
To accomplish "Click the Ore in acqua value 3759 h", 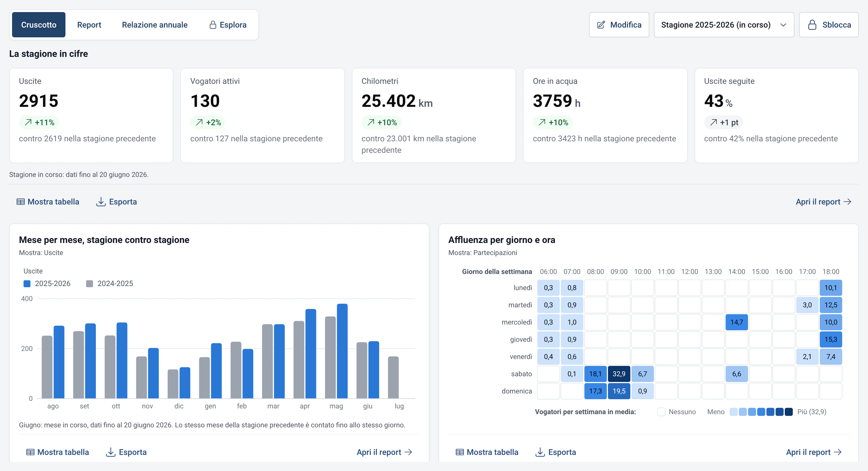I will pyautogui.click(x=556, y=101).
